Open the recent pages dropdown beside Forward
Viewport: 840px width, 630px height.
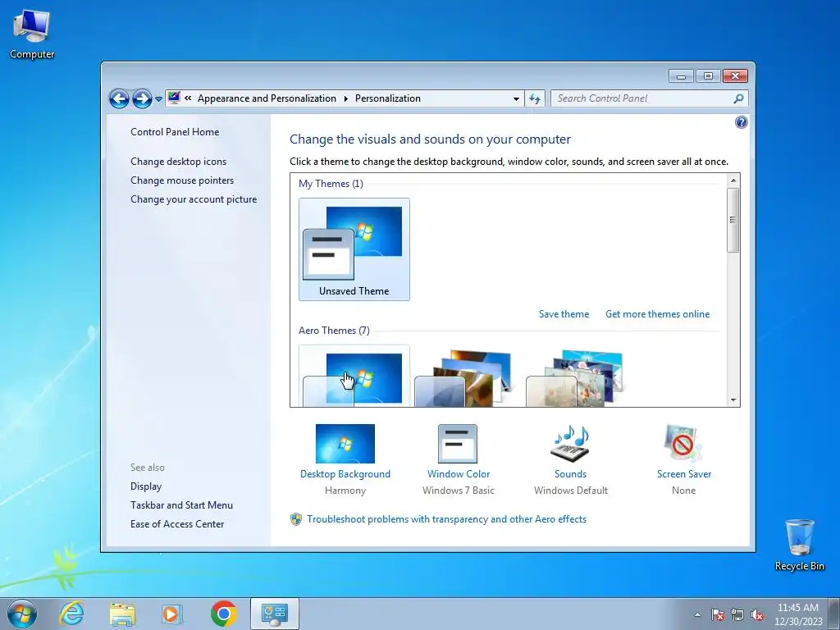158,99
